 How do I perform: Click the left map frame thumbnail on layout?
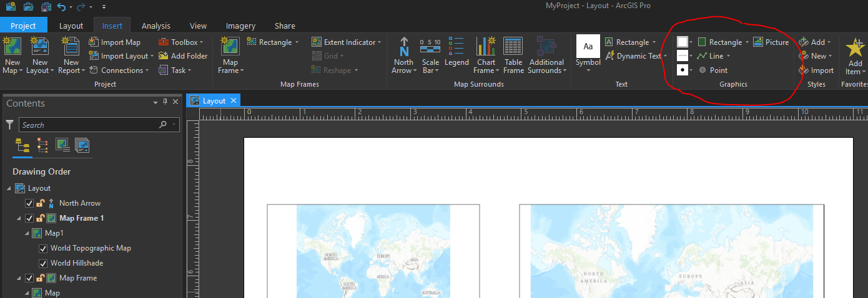coord(373,251)
